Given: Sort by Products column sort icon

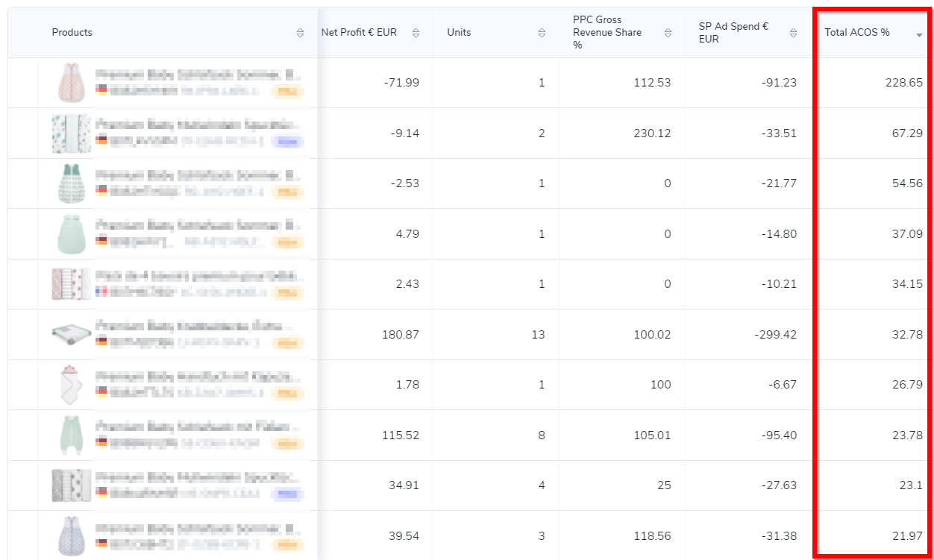Looking at the screenshot, I should click(x=300, y=33).
